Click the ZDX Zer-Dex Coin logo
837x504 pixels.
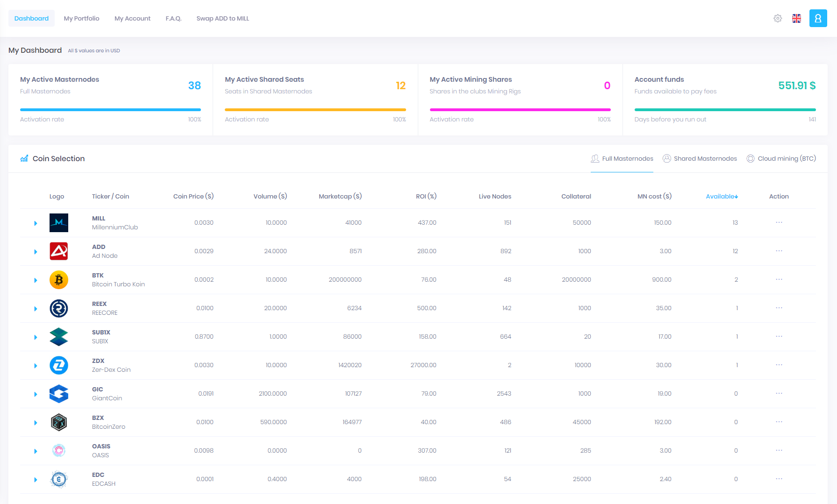click(58, 365)
